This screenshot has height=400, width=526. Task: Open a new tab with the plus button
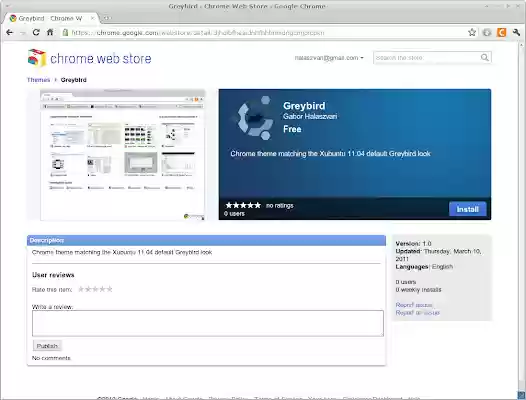(106, 18)
